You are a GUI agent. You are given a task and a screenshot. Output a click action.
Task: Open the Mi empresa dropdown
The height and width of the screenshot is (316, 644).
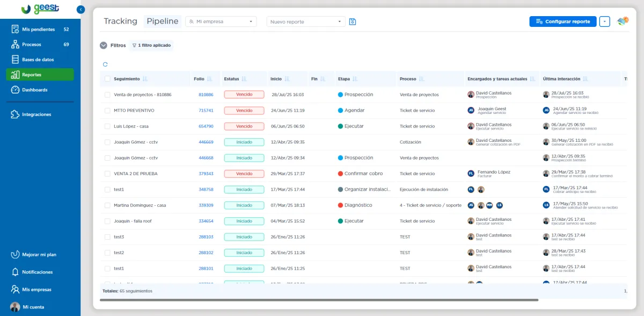coord(222,21)
